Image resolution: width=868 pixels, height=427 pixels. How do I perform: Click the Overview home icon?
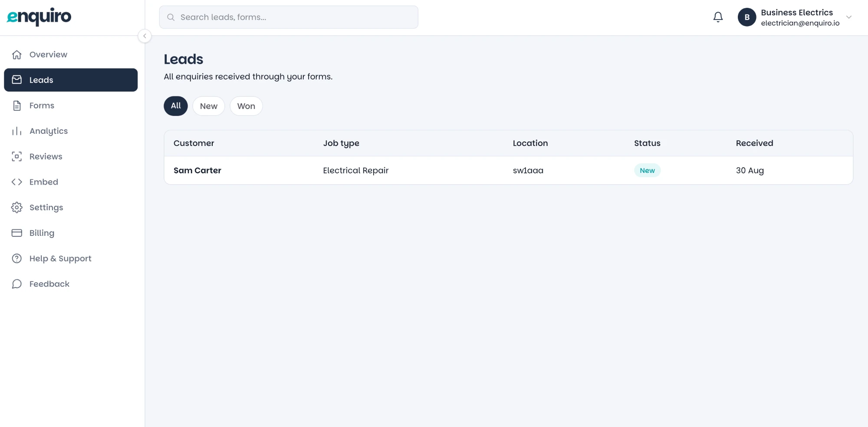point(17,54)
